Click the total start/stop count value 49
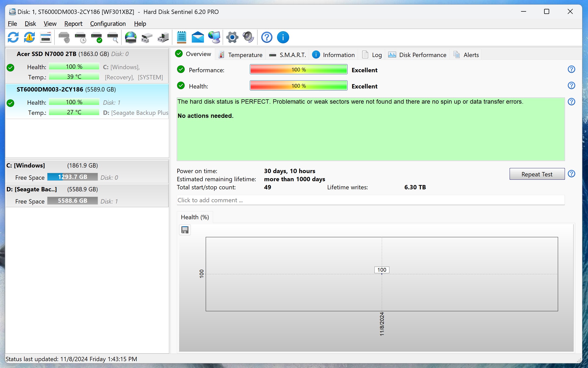 point(268,187)
